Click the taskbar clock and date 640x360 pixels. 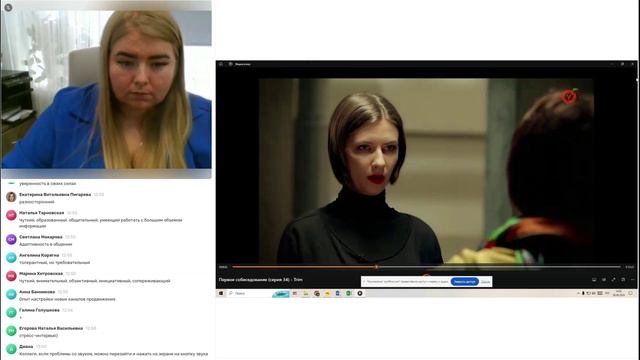pyautogui.click(x=618, y=293)
